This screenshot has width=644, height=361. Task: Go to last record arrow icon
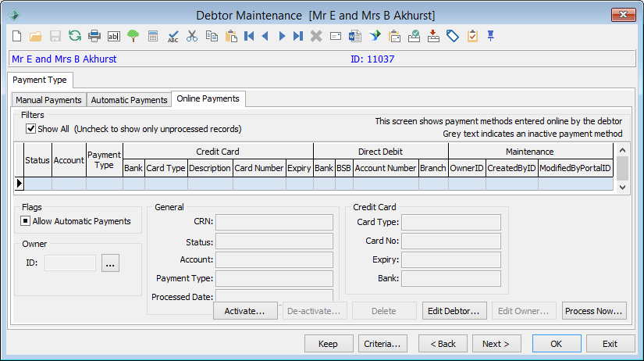[x=298, y=36]
